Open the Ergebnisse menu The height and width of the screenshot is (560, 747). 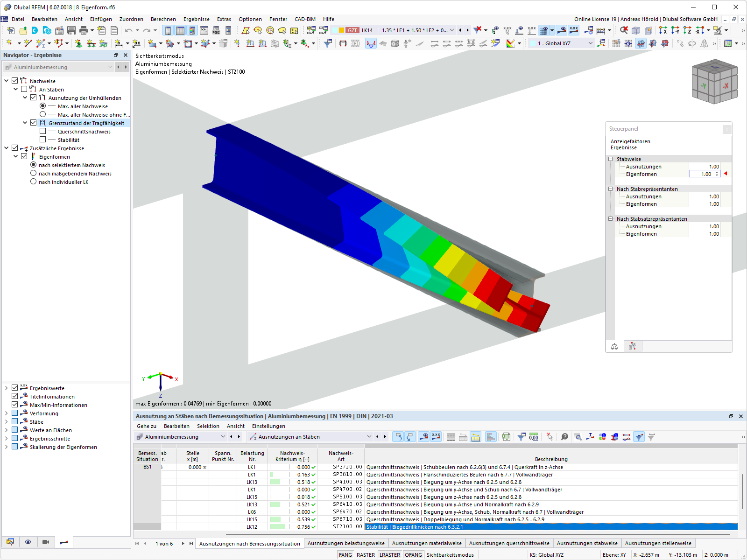pos(197,19)
